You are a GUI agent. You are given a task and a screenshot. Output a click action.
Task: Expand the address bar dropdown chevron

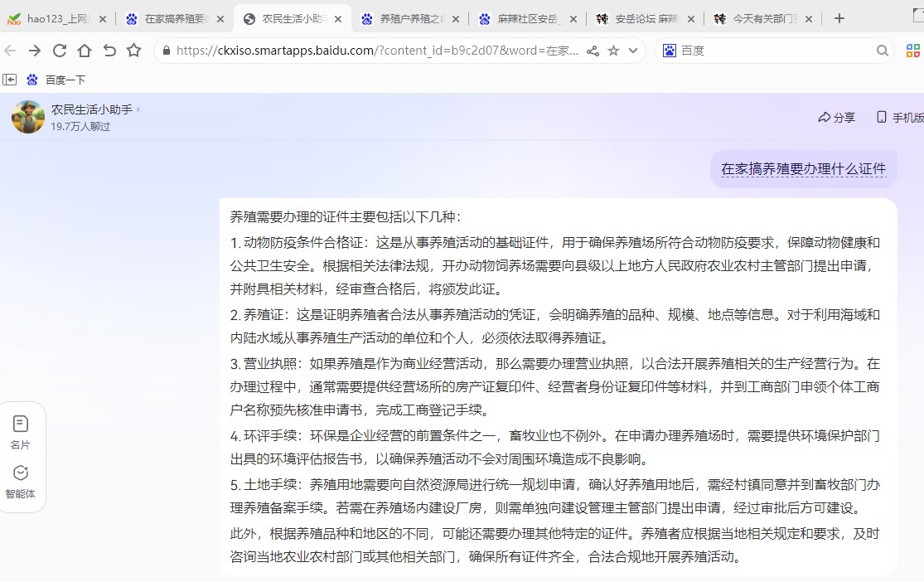tap(634, 51)
